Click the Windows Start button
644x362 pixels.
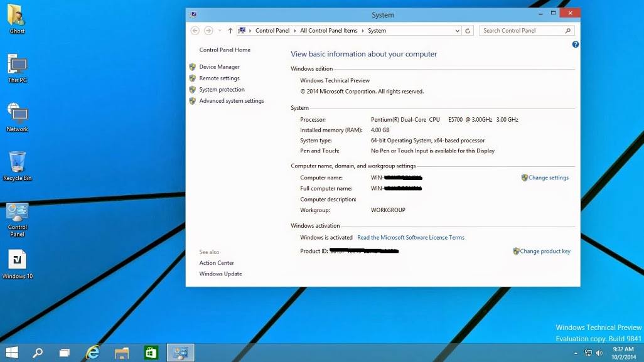point(11,353)
